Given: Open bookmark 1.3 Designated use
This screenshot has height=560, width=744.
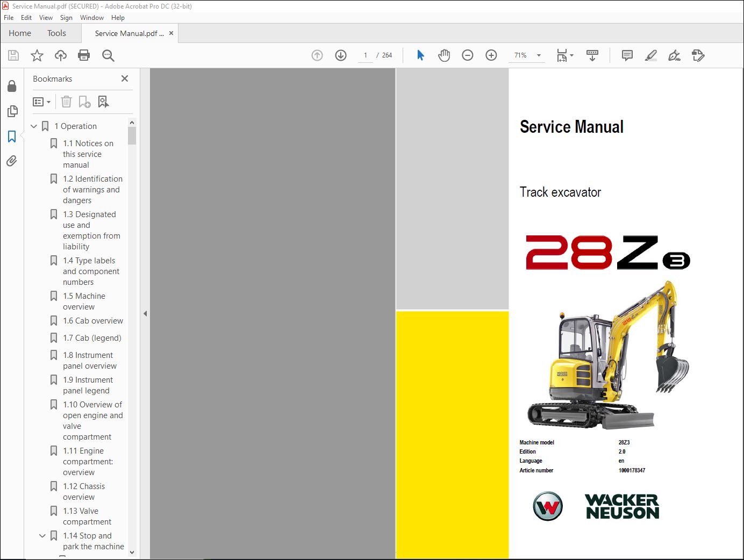Looking at the screenshot, I should 91,231.
